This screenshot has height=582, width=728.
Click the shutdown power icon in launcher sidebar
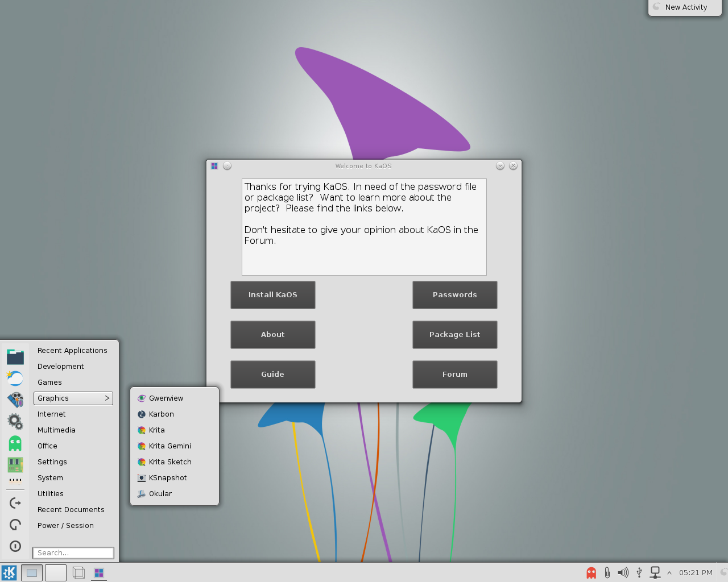click(15, 546)
